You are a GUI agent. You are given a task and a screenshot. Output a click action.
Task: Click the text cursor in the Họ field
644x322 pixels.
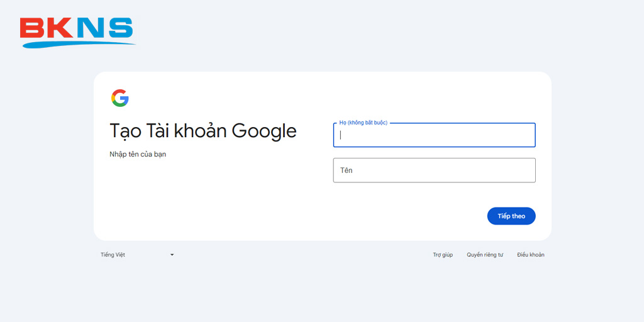point(341,135)
